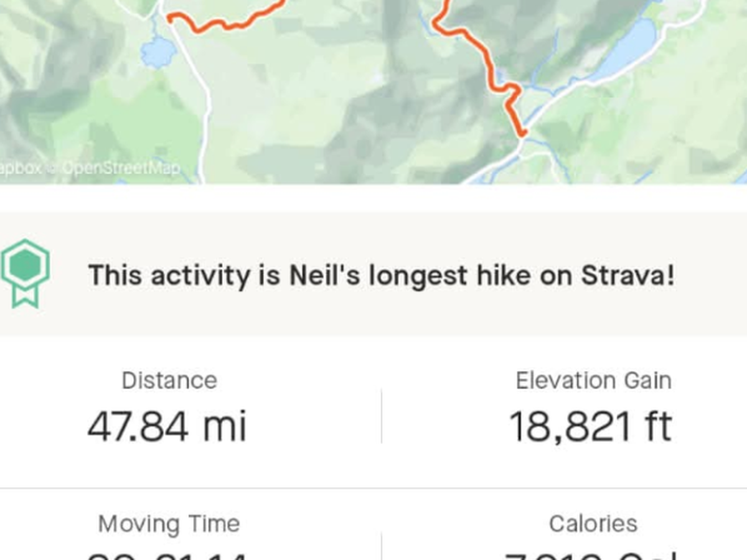Viewport: 747px width, 560px height.
Task: Select the 47.84 mi distance value
Action: point(167,427)
